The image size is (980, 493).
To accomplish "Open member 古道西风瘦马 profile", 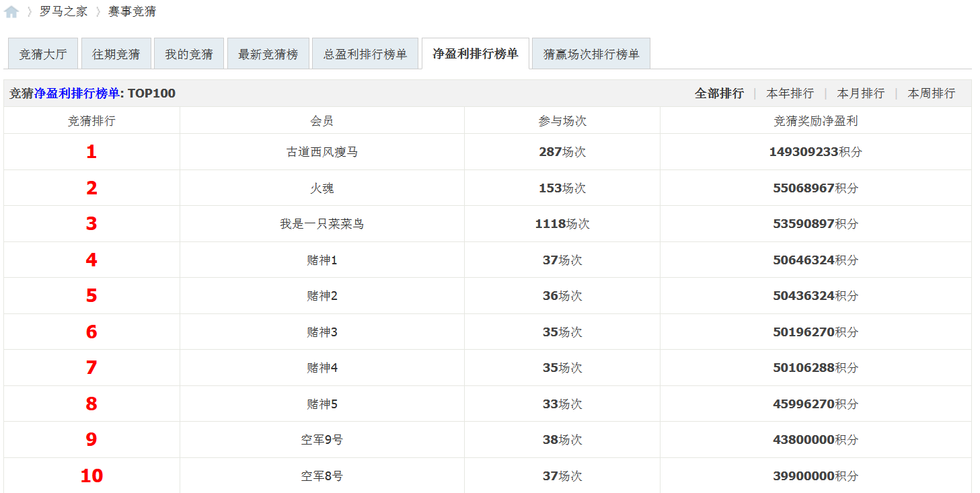I will click(x=322, y=152).
